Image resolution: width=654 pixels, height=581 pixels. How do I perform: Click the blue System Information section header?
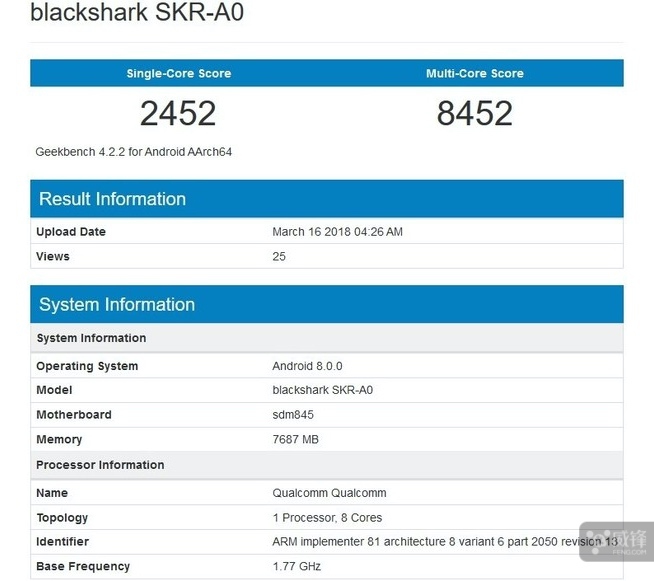click(117, 305)
